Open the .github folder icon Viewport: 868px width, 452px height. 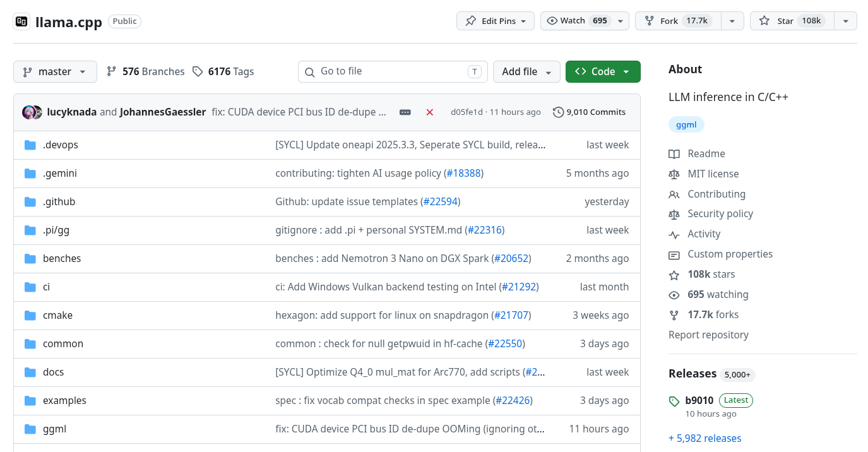pos(30,202)
